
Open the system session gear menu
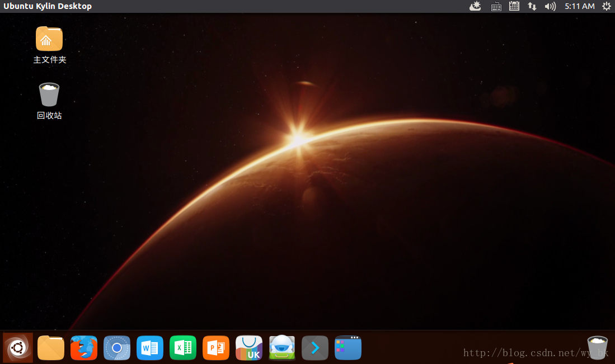click(607, 6)
